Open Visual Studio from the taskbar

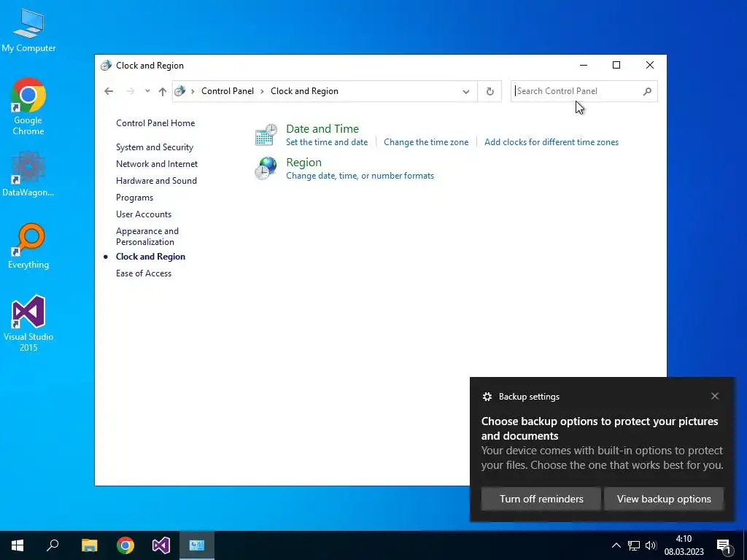pos(161,545)
